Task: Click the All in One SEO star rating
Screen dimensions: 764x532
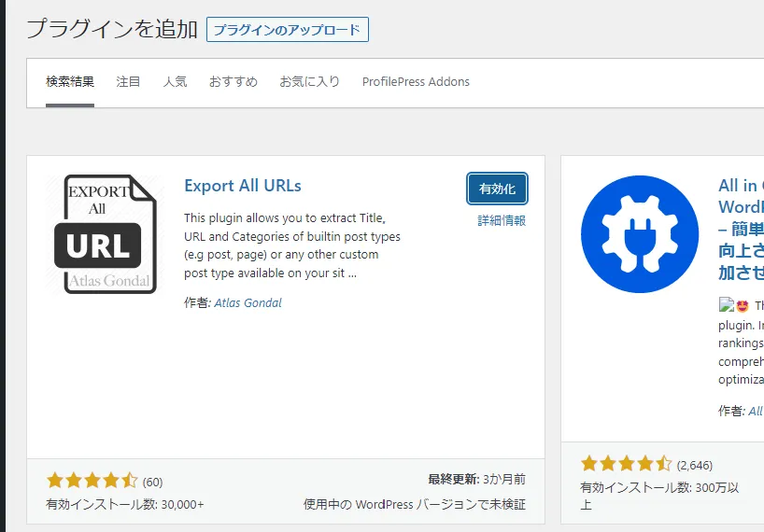Action: pos(626,464)
